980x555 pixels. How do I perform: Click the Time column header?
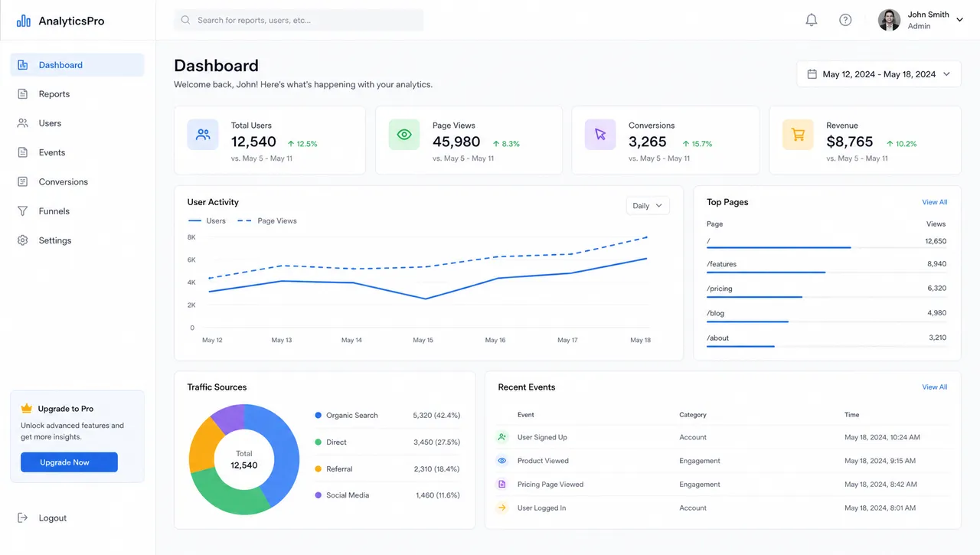coord(852,415)
